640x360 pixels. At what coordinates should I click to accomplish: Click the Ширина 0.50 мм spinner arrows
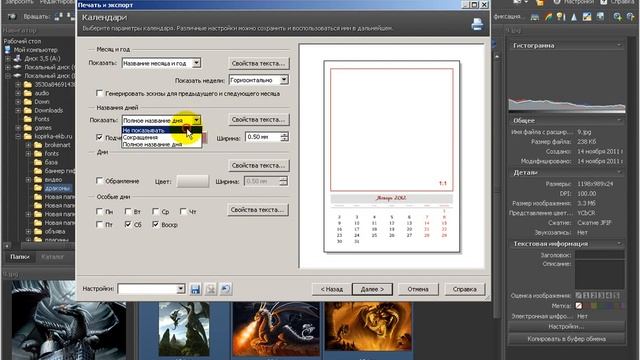coord(284,137)
